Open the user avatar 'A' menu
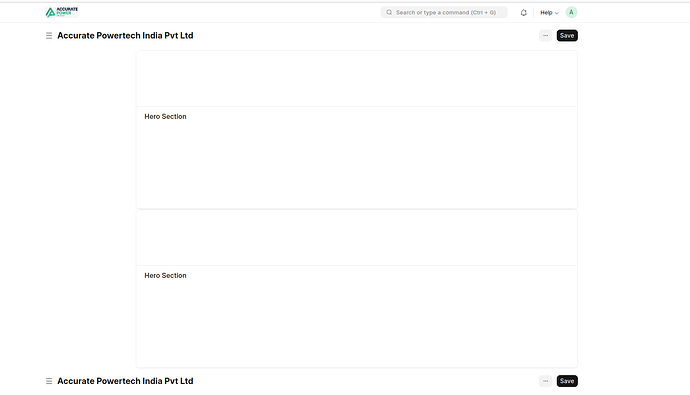Viewport: 690px width, 395px height. point(571,12)
